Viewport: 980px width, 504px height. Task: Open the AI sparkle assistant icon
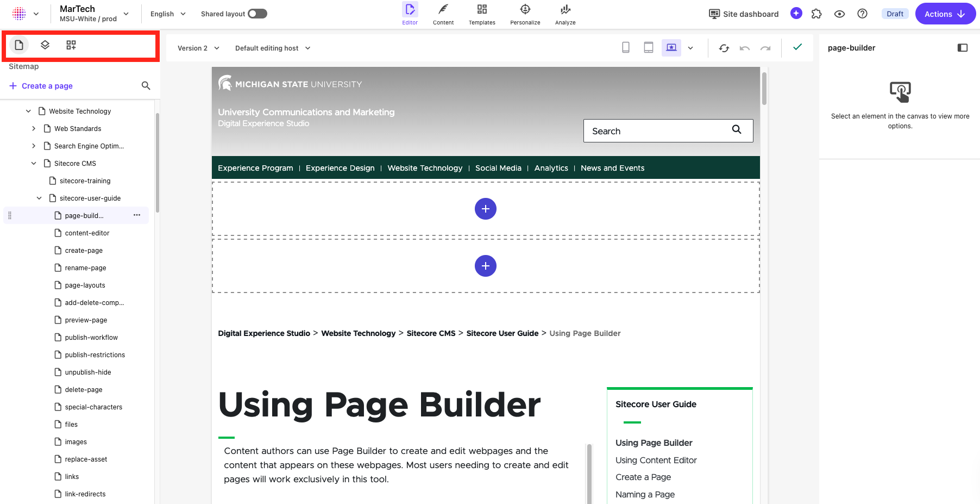coord(796,14)
